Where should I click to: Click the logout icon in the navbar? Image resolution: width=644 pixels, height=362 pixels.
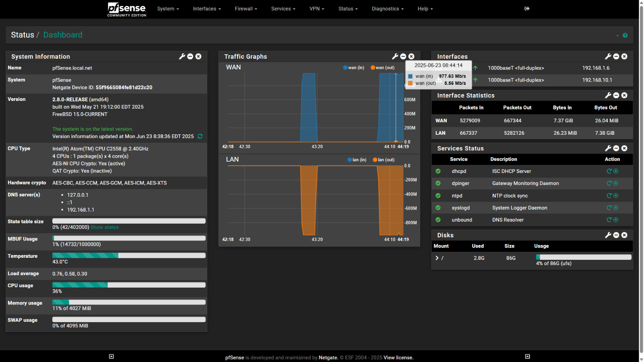click(x=527, y=8)
